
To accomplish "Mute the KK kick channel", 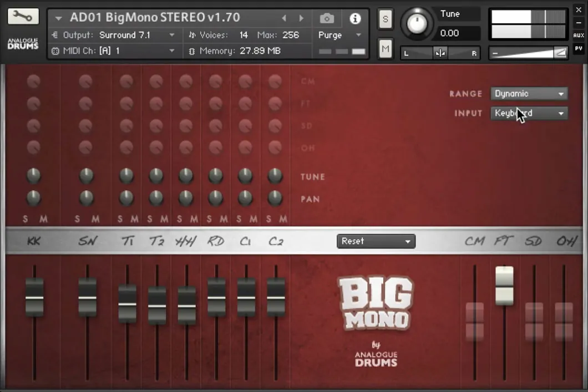I will [43, 219].
